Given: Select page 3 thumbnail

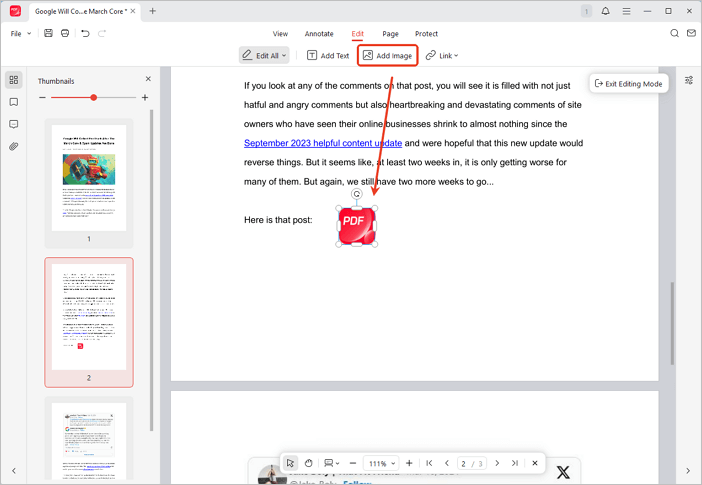Looking at the screenshot, I should (89, 441).
